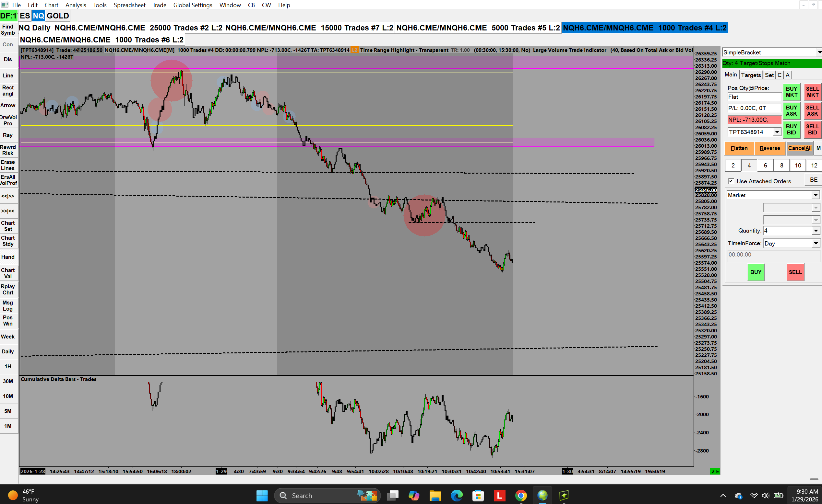Select the Arrow drawing tool
822x504 pixels.
coord(8,105)
